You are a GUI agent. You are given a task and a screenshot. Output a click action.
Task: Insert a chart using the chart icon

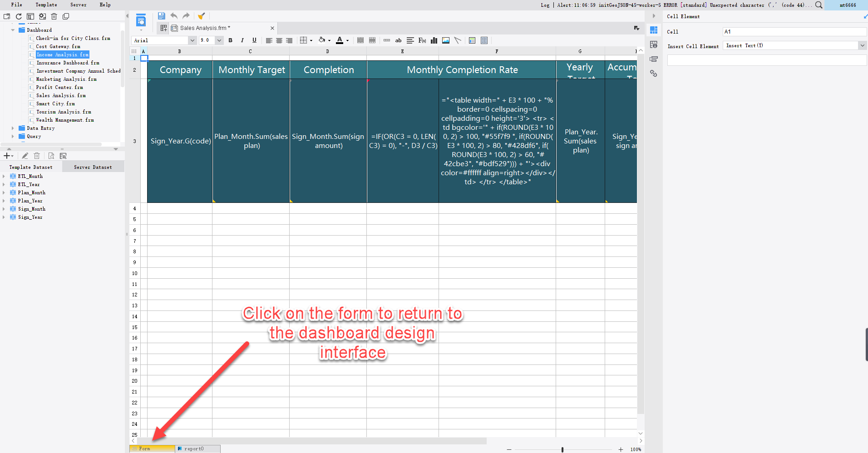tap(434, 40)
